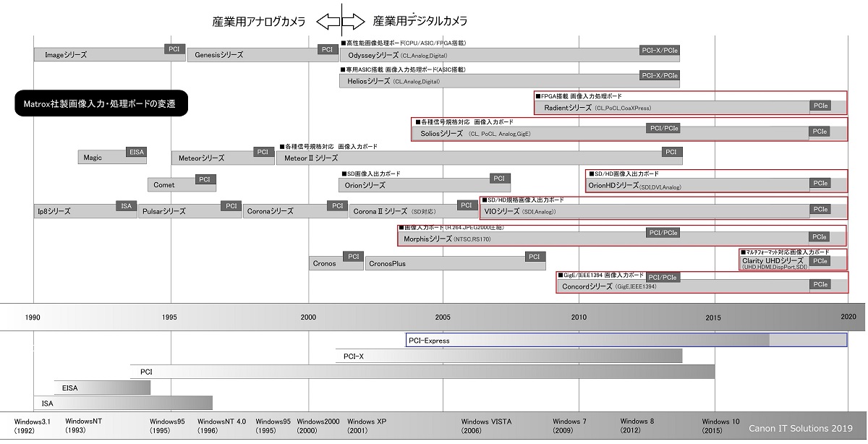
Task: Collapse the CronosPlus timeline row
Action: click(456, 263)
